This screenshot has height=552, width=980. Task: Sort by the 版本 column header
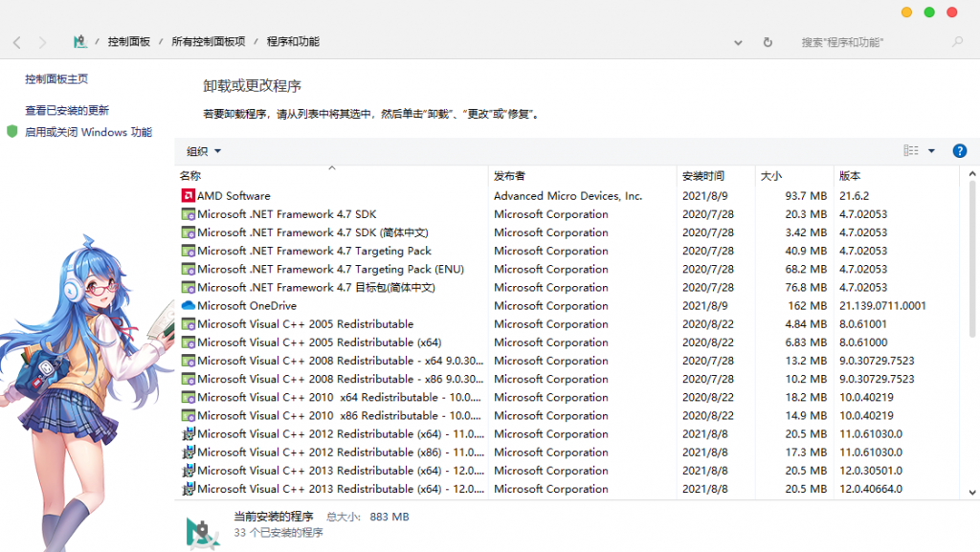pyautogui.click(x=896, y=175)
